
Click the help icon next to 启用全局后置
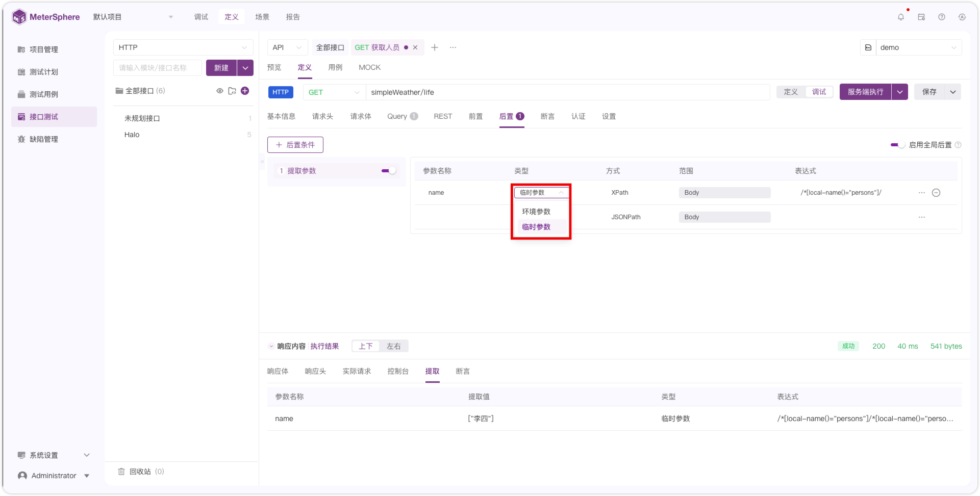(x=958, y=145)
